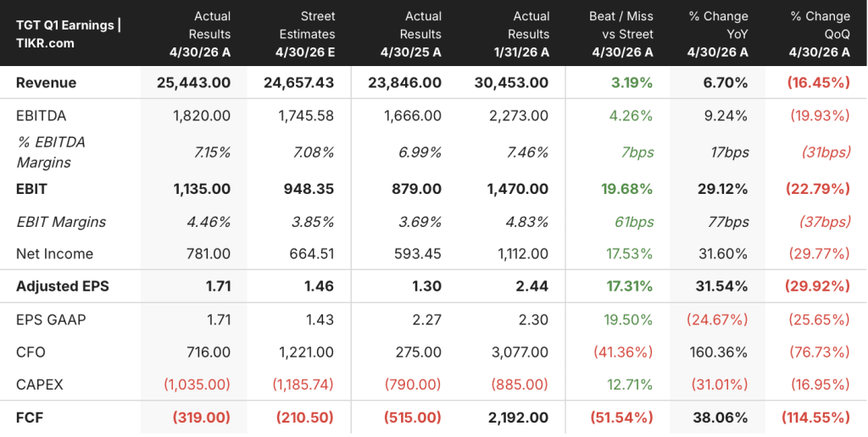Select Revenue YoY change 6.70%

tap(726, 83)
